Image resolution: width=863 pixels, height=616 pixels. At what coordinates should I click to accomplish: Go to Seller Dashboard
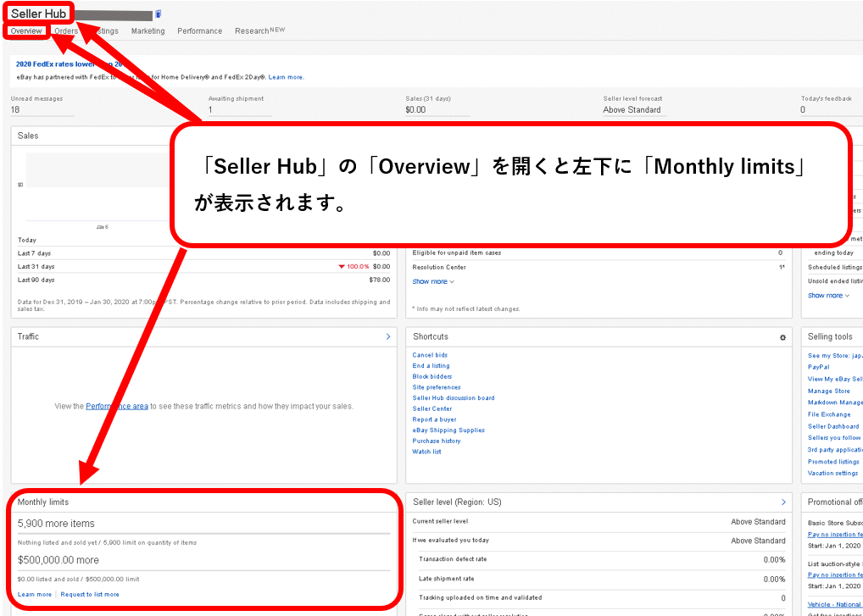coord(833,426)
